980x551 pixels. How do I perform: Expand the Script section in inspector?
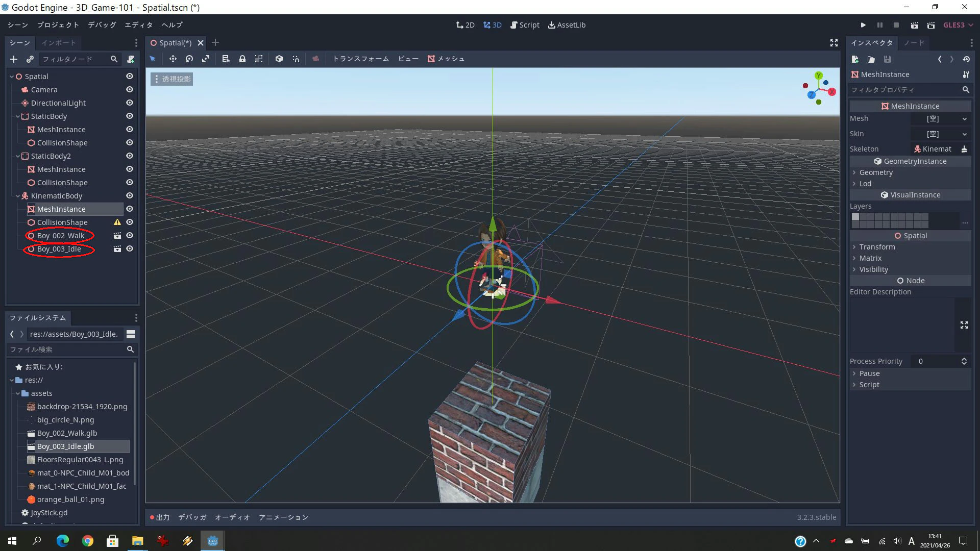coord(911,385)
